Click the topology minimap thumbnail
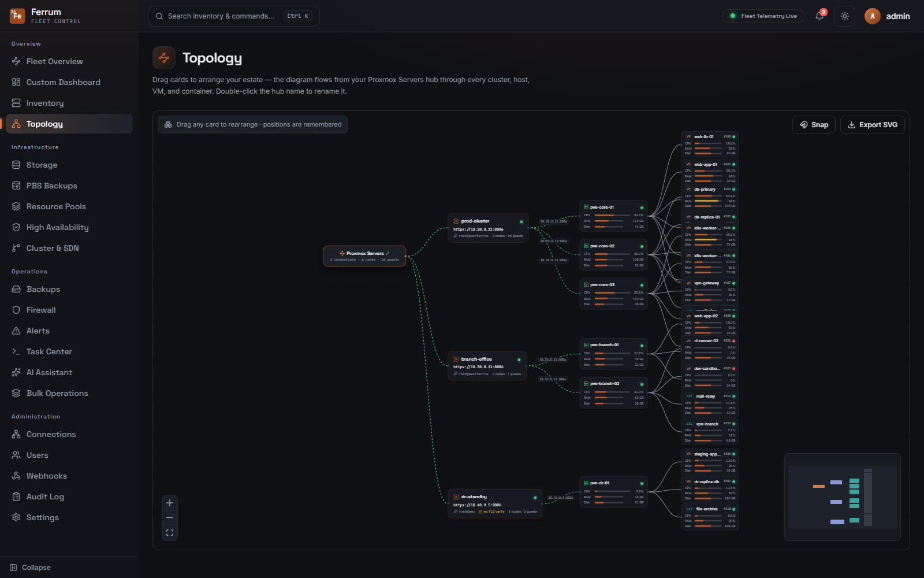The image size is (924, 578). click(843, 497)
